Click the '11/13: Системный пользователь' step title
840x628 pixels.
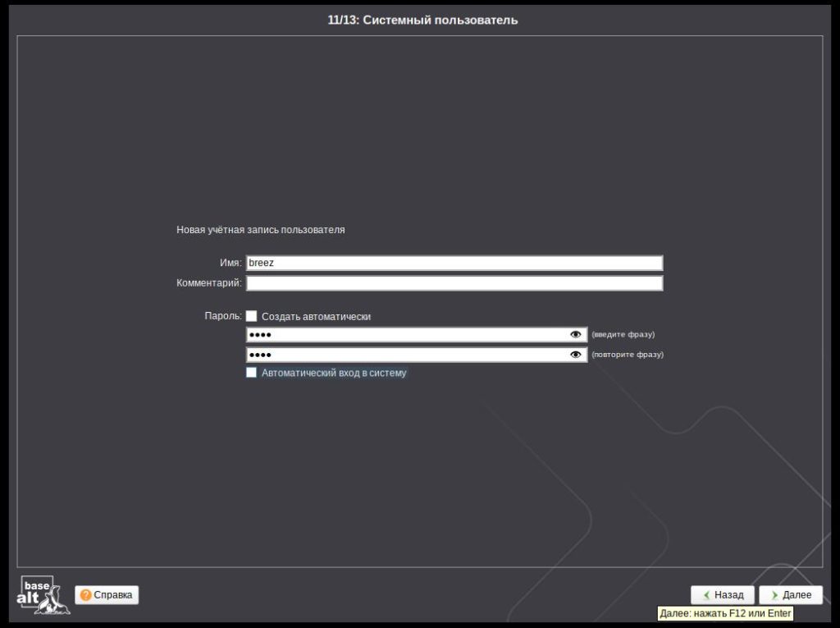point(422,20)
